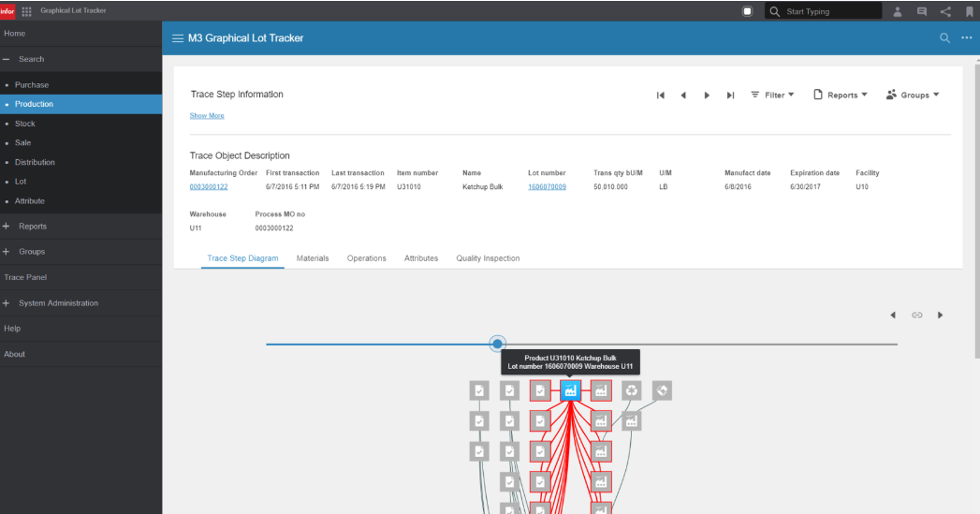Expand System Administration in sidebar
This screenshot has height=514, width=980.
point(7,302)
